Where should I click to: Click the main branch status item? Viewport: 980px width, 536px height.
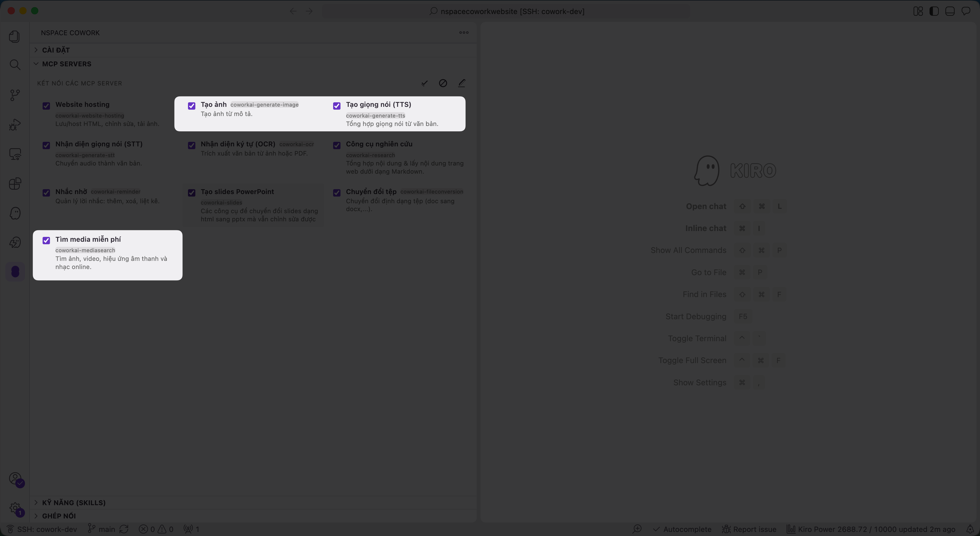tap(101, 529)
